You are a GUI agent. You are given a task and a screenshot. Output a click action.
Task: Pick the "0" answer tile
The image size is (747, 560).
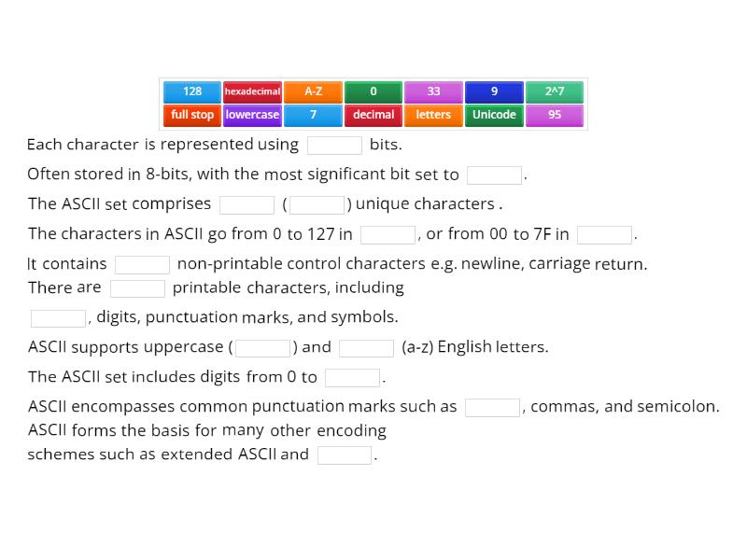[373, 91]
